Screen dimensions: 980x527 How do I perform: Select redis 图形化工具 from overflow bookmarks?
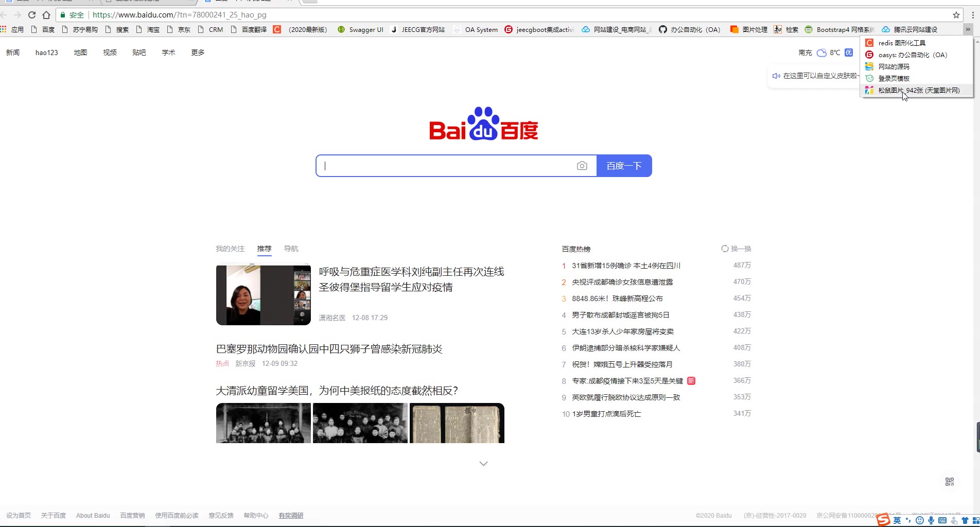click(916, 43)
